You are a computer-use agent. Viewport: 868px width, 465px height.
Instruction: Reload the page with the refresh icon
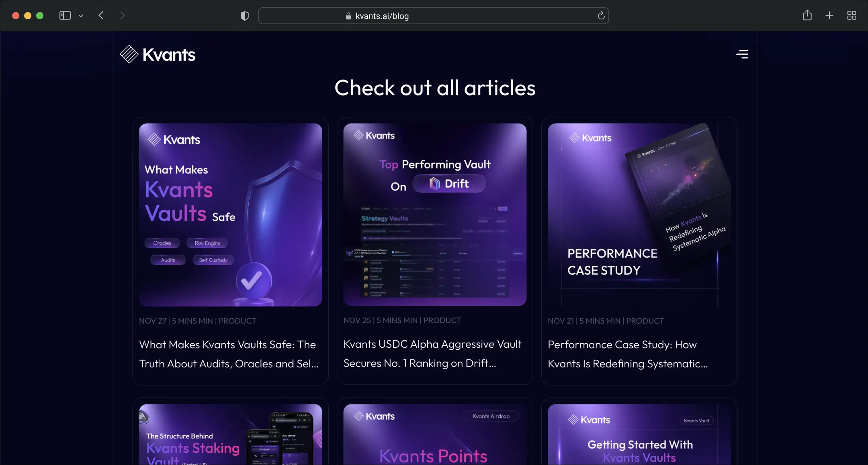click(x=601, y=16)
